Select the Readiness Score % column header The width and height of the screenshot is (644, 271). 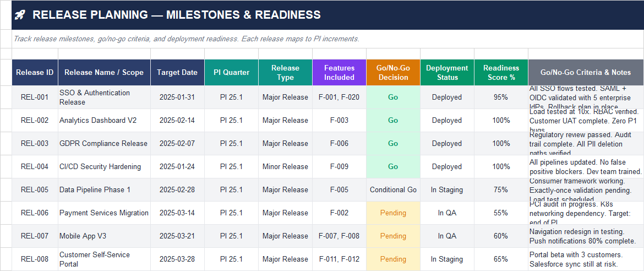pyautogui.click(x=501, y=72)
